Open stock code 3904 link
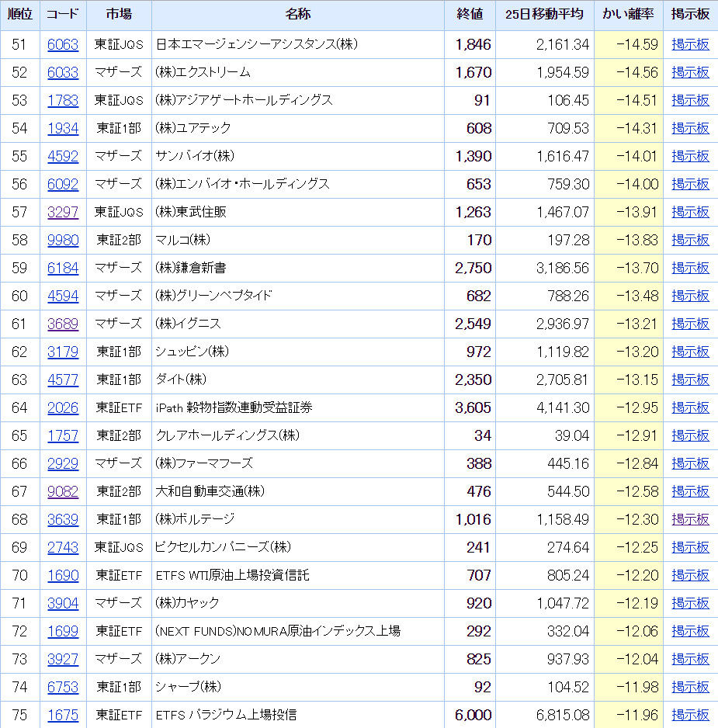 pos(63,603)
